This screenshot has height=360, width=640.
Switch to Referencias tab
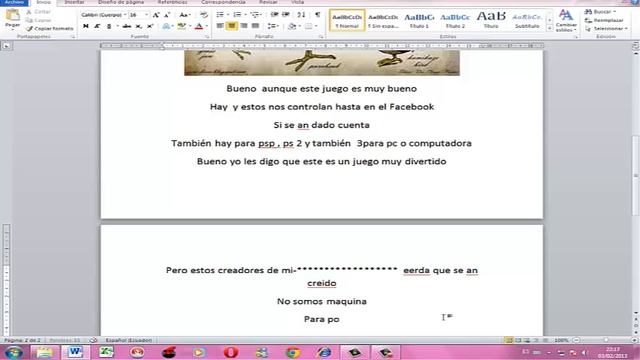[172, 2]
